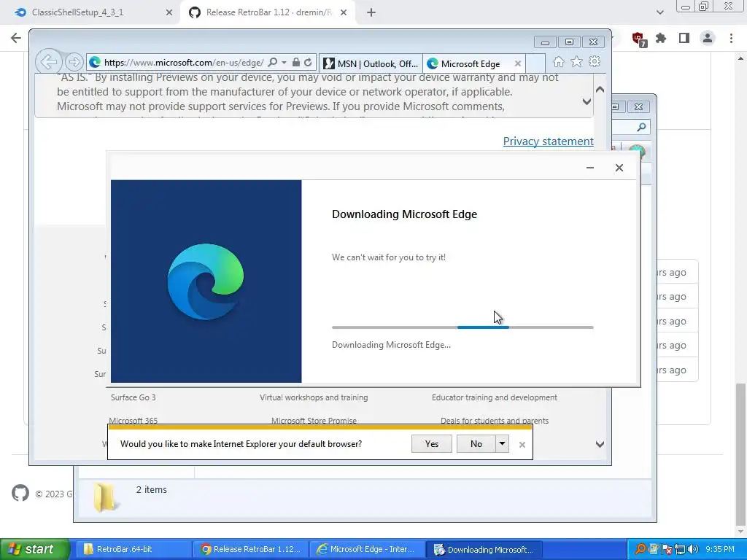
Task: Open the Privacy statement link
Action: (x=549, y=141)
